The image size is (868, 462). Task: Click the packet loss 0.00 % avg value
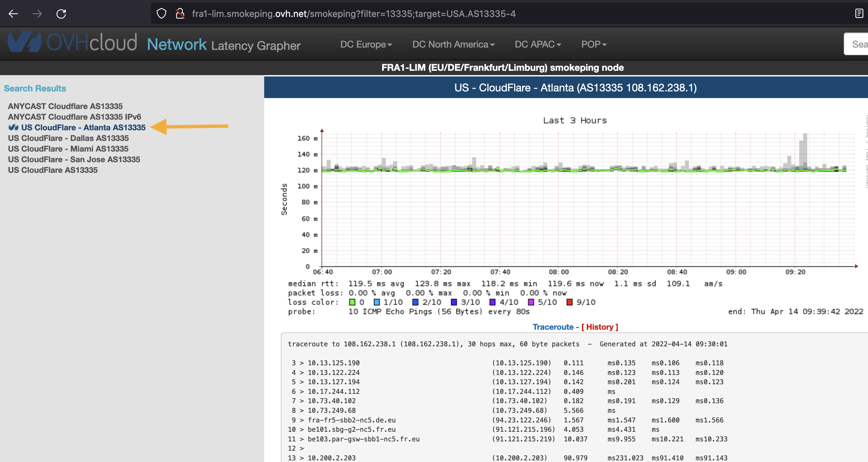pyautogui.click(x=372, y=293)
